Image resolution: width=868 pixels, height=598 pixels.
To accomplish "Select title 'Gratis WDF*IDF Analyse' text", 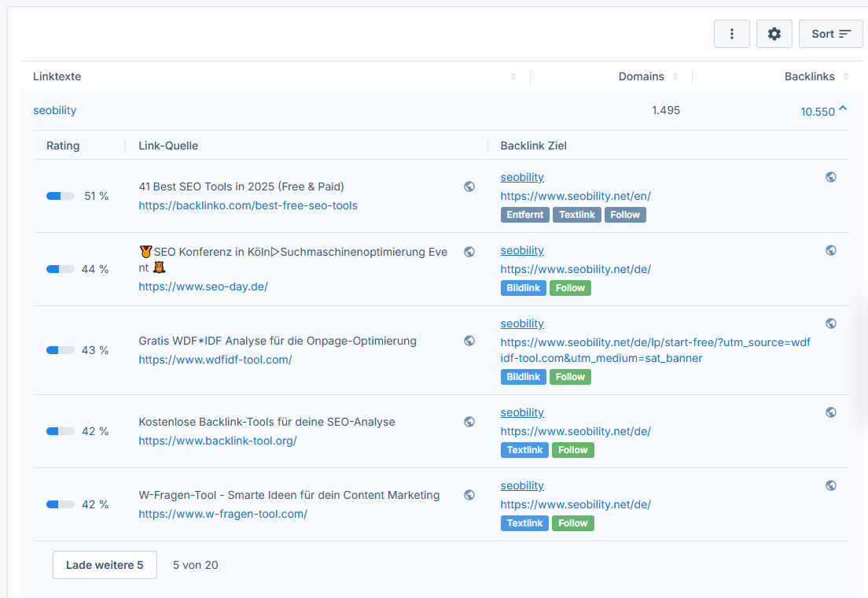I will click(x=278, y=341).
